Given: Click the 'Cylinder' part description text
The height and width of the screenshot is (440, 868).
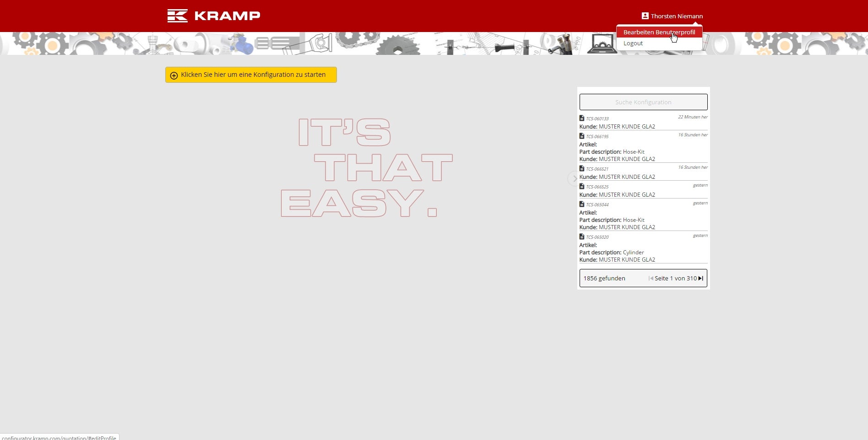Looking at the screenshot, I should [633, 252].
